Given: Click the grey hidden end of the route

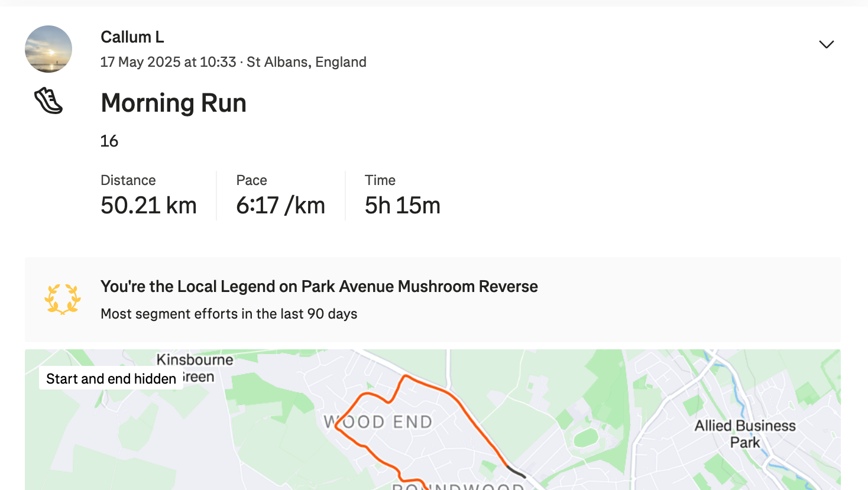Looking at the screenshot, I should (516, 472).
